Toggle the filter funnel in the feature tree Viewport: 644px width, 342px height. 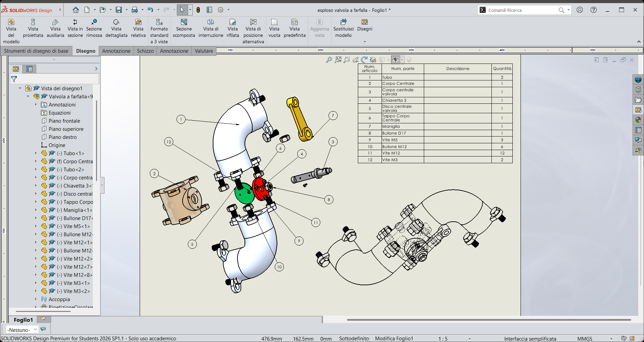14,79
